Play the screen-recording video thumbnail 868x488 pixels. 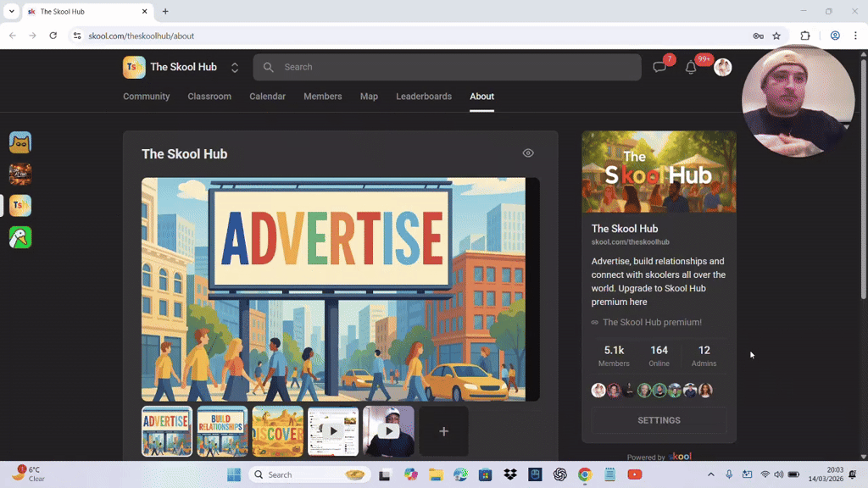click(x=332, y=431)
